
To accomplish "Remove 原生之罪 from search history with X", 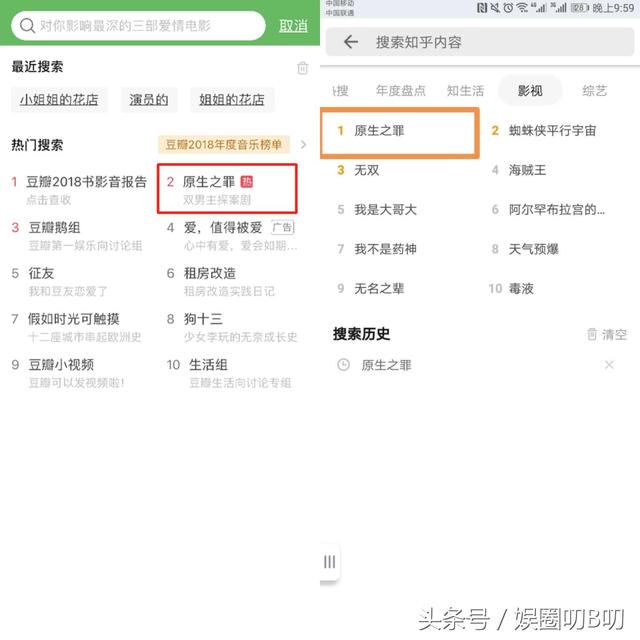I will (609, 364).
